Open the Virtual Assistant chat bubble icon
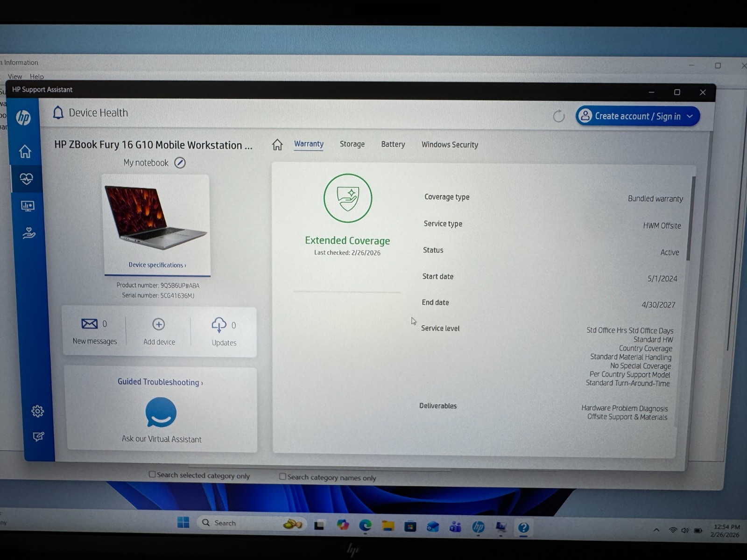Screen dimensions: 747x560 click(161, 413)
